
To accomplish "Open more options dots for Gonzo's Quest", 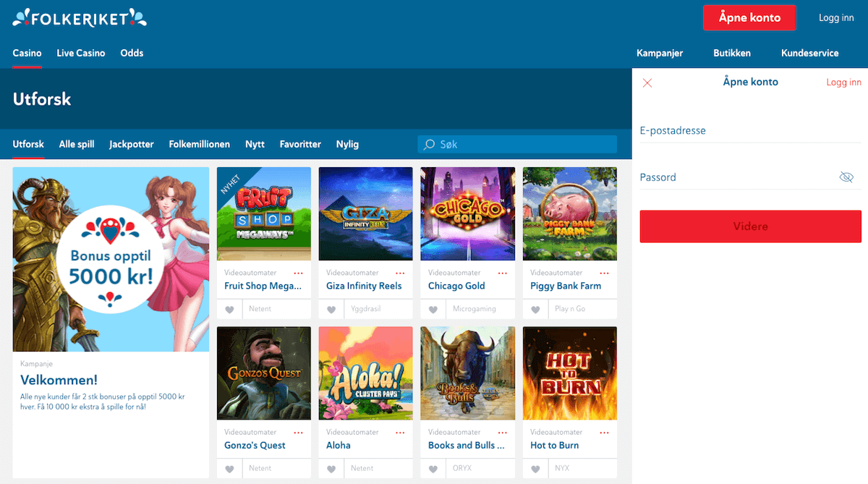I will point(298,433).
